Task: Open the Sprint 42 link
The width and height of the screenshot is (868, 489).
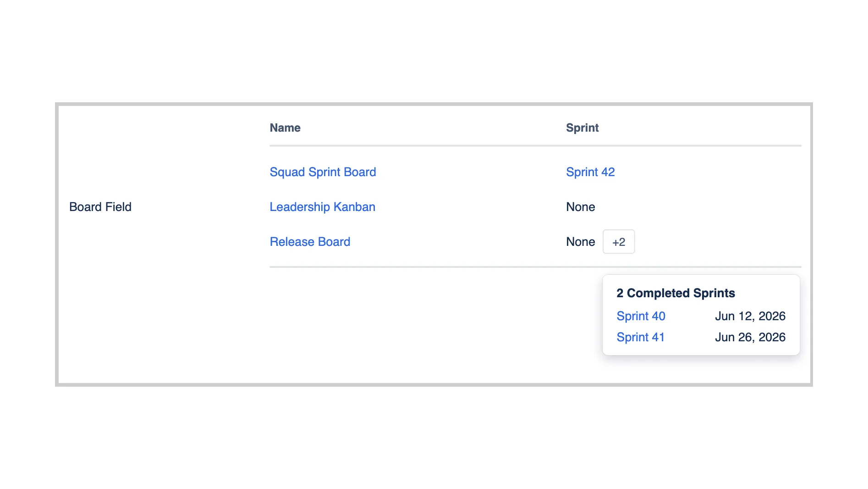Action: (590, 172)
